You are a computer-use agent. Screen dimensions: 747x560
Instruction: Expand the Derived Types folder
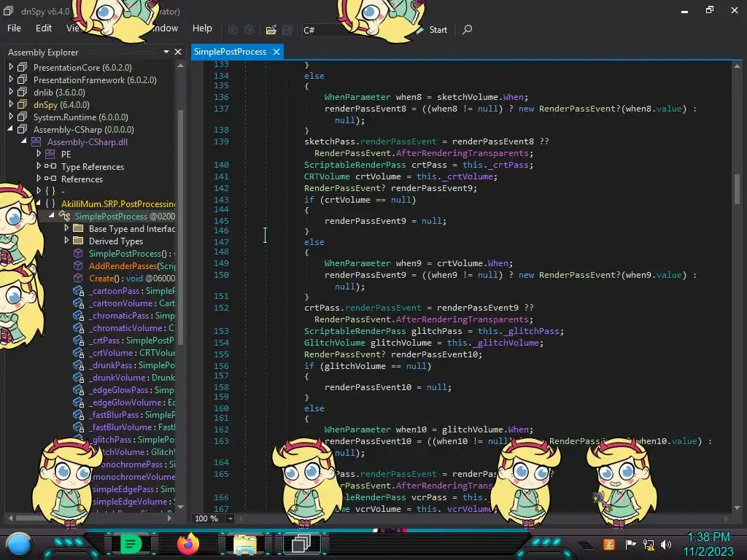(x=66, y=241)
